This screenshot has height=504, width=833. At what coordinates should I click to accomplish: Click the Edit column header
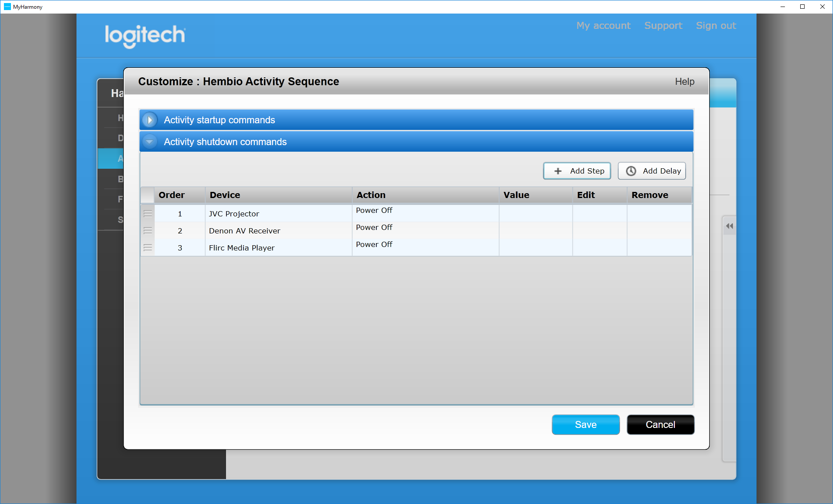click(x=600, y=195)
